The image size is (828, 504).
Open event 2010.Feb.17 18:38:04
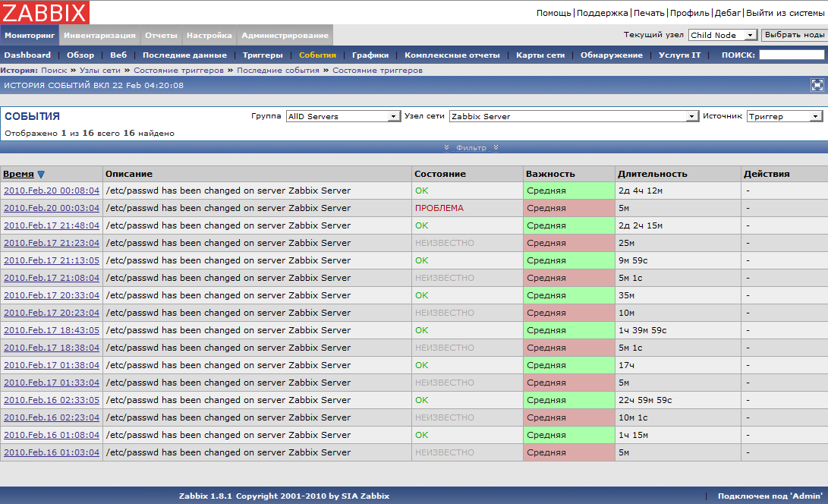[x=51, y=348]
